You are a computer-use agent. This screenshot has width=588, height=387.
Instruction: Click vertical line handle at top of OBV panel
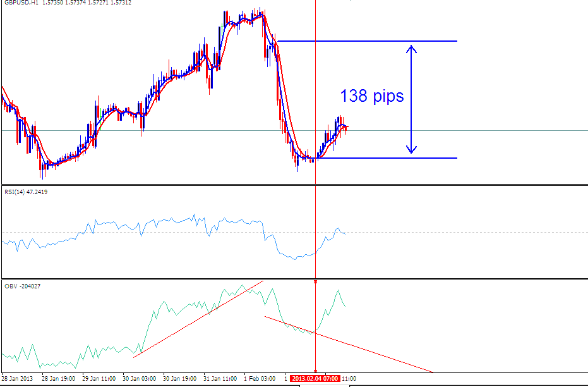[315, 281]
